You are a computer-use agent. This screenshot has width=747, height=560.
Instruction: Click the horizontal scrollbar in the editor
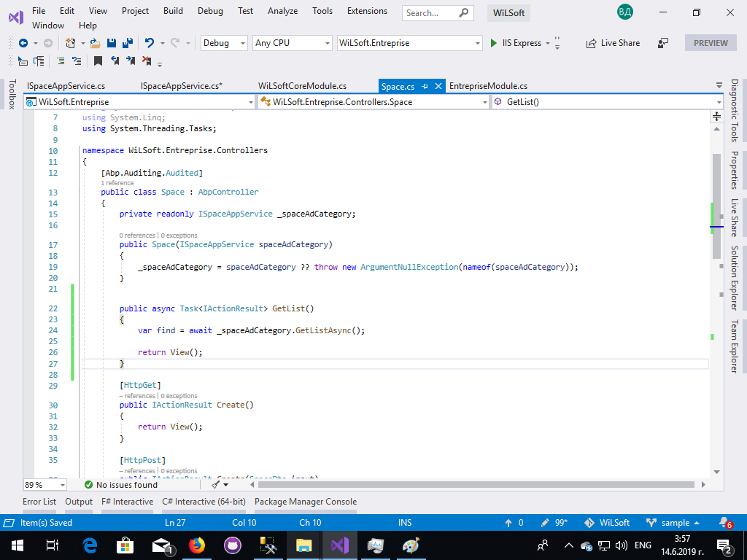[x=476, y=485]
